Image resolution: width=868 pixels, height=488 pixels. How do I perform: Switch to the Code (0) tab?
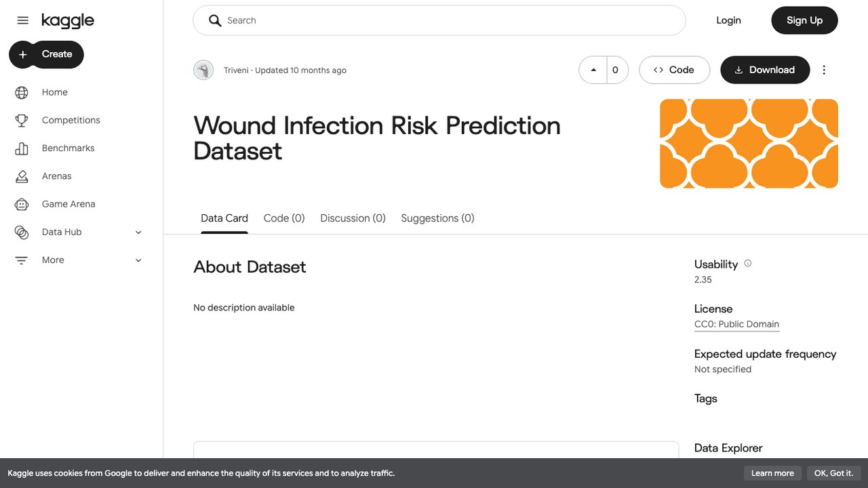point(284,218)
